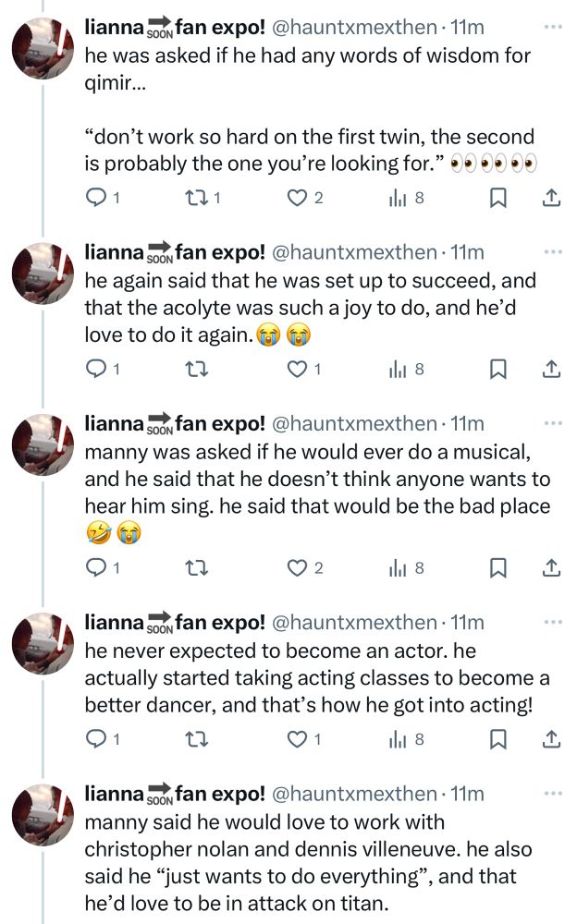Viewport: 577px width, 924px height.
Task: Click avatar next to the musical tweet
Action: (43, 445)
